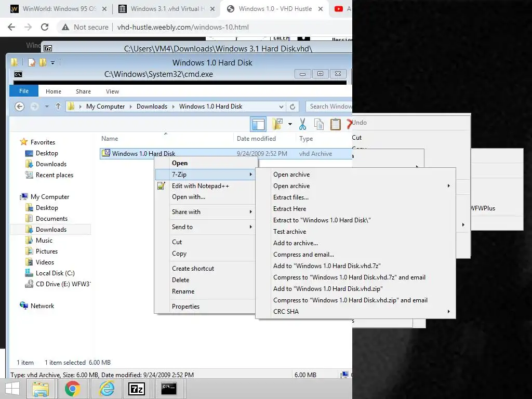Sort by the Type column header

click(x=306, y=138)
